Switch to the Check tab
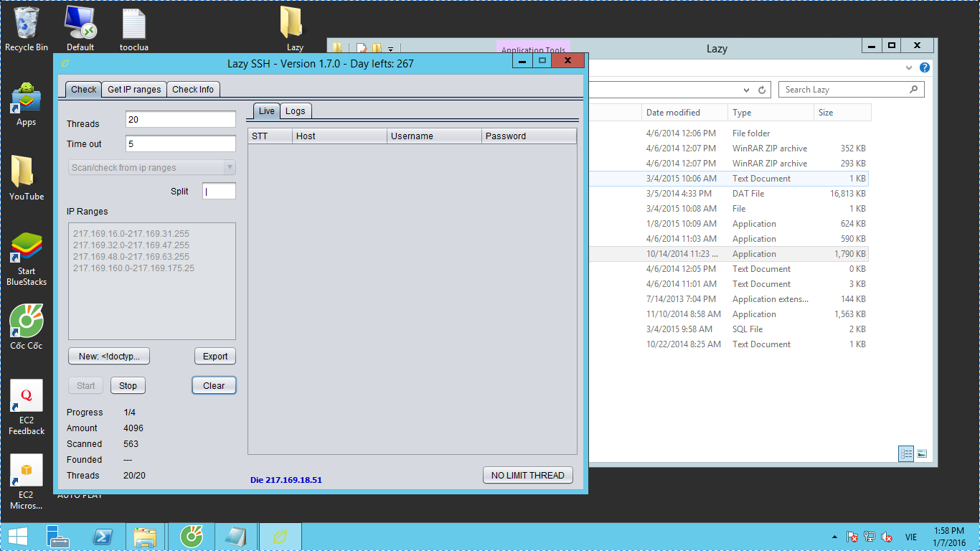Viewport: 980px width, 551px height. click(x=83, y=90)
